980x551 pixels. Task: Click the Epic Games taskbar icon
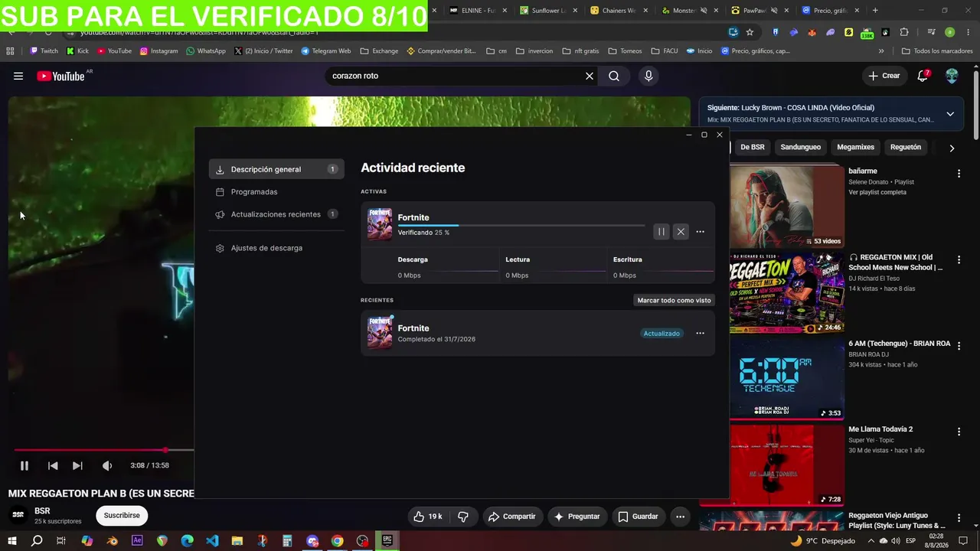click(x=387, y=541)
